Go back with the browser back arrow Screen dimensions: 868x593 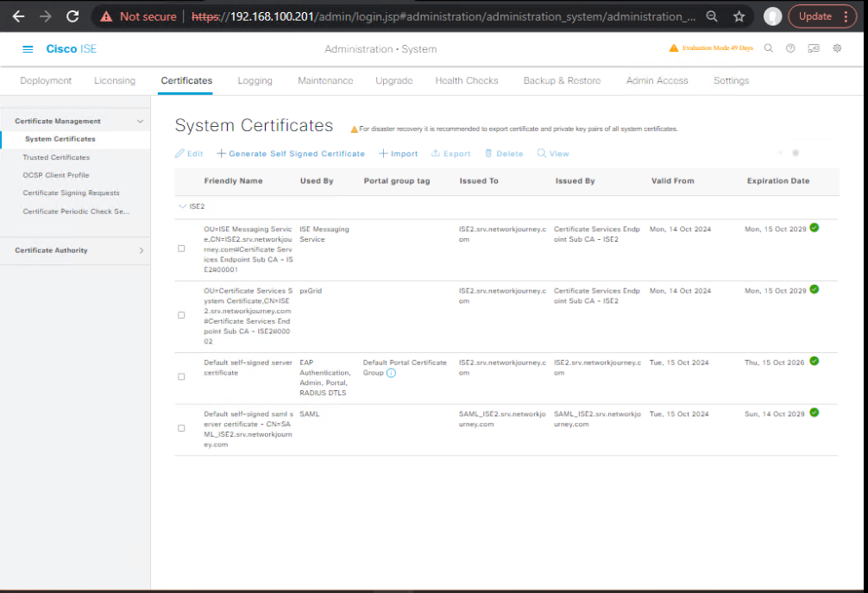point(18,16)
